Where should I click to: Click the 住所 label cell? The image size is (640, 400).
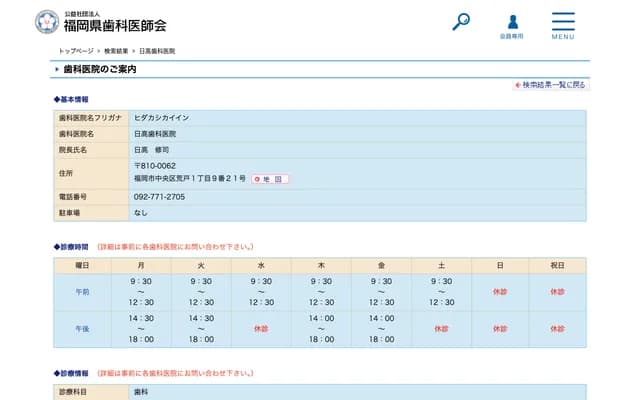(x=91, y=173)
